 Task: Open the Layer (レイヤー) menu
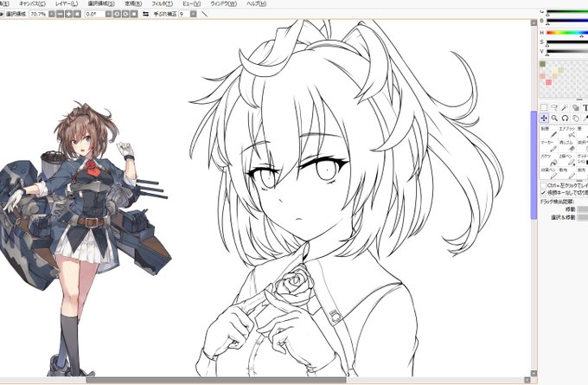tap(67, 3)
